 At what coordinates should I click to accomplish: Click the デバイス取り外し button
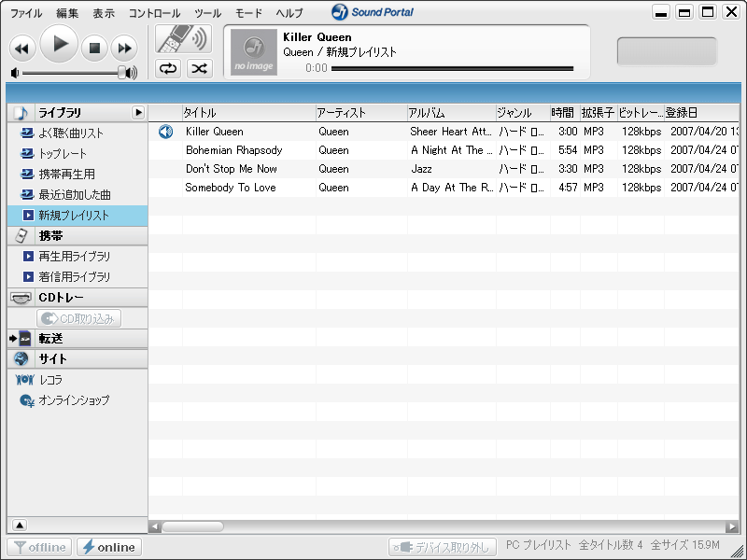click(443, 547)
